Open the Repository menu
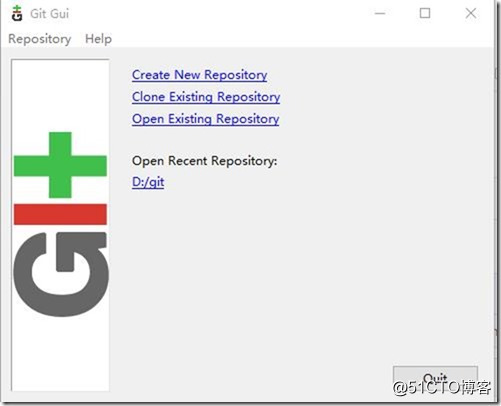Viewport: 501px width, 406px height. 40,39
